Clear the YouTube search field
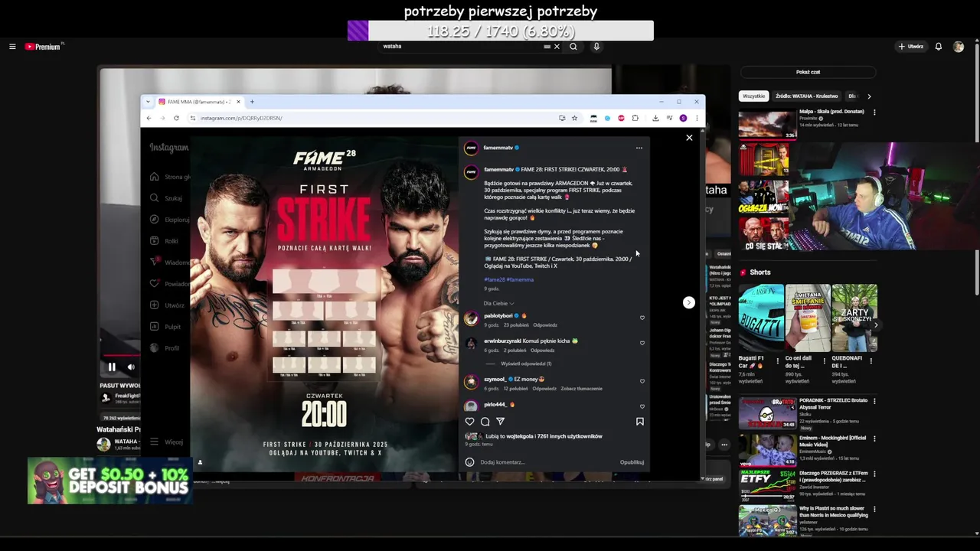Viewport: 980px width, 551px height. [x=557, y=47]
